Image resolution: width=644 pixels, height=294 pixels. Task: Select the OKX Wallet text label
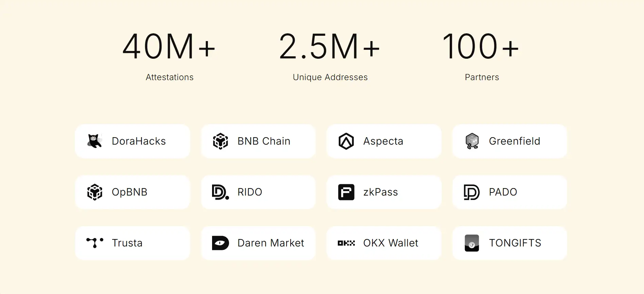390,243
